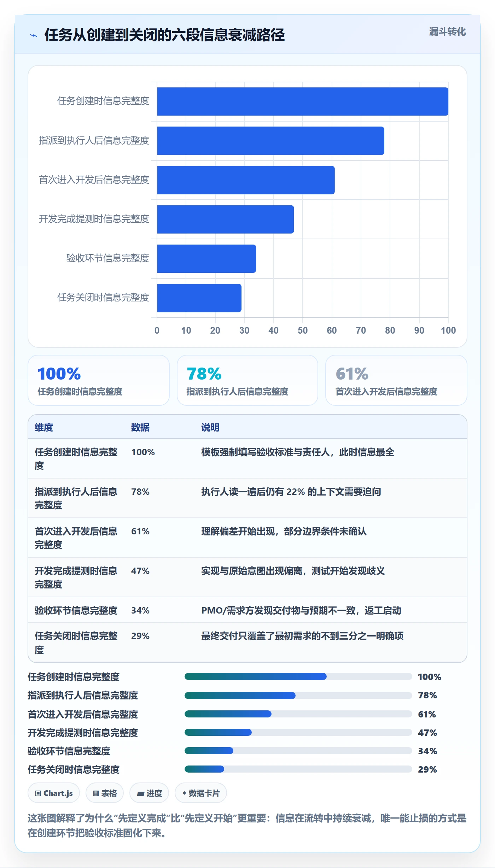
Task: Select the 进度 tag chip
Action: click(x=149, y=793)
